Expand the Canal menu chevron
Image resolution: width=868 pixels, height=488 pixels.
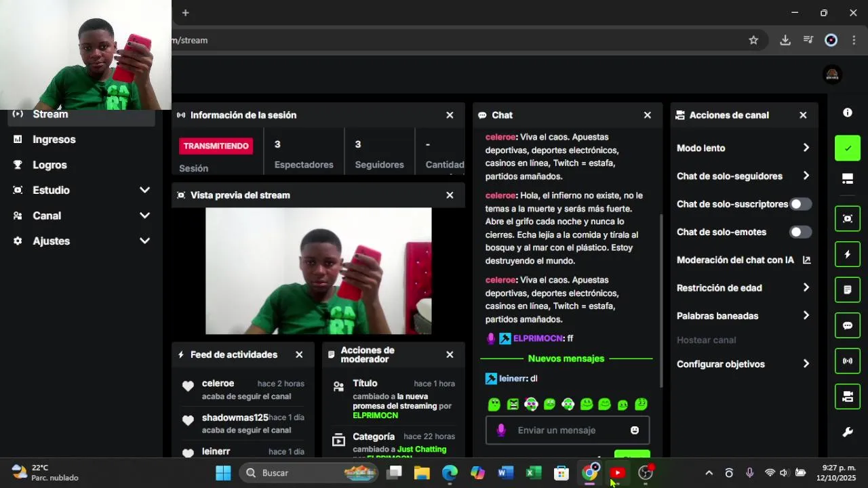[x=144, y=216]
